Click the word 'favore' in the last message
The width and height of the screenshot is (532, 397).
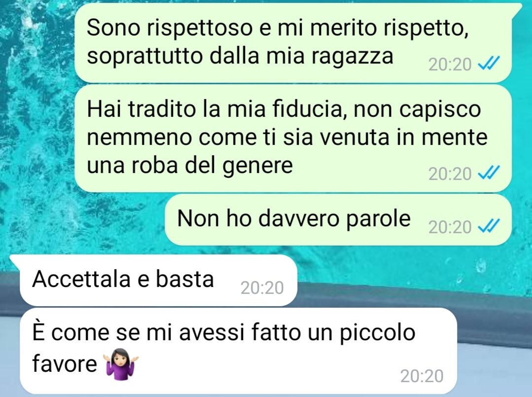pos(65,364)
